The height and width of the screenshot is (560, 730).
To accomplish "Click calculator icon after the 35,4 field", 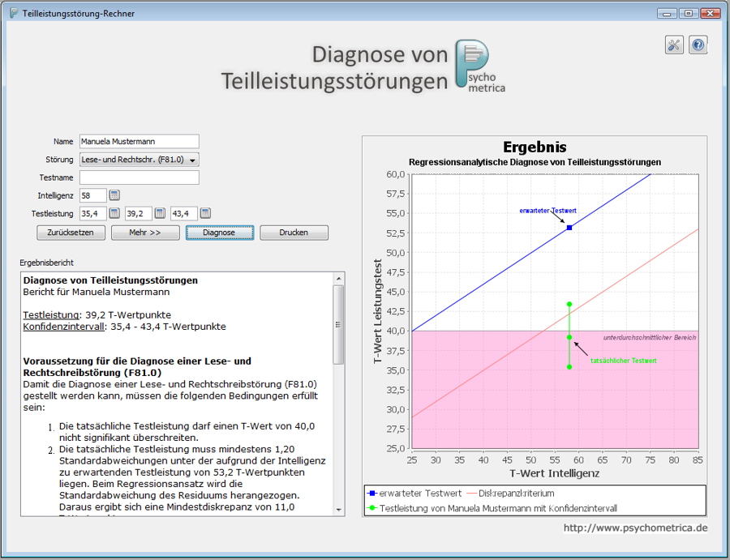I will click(x=114, y=213).
